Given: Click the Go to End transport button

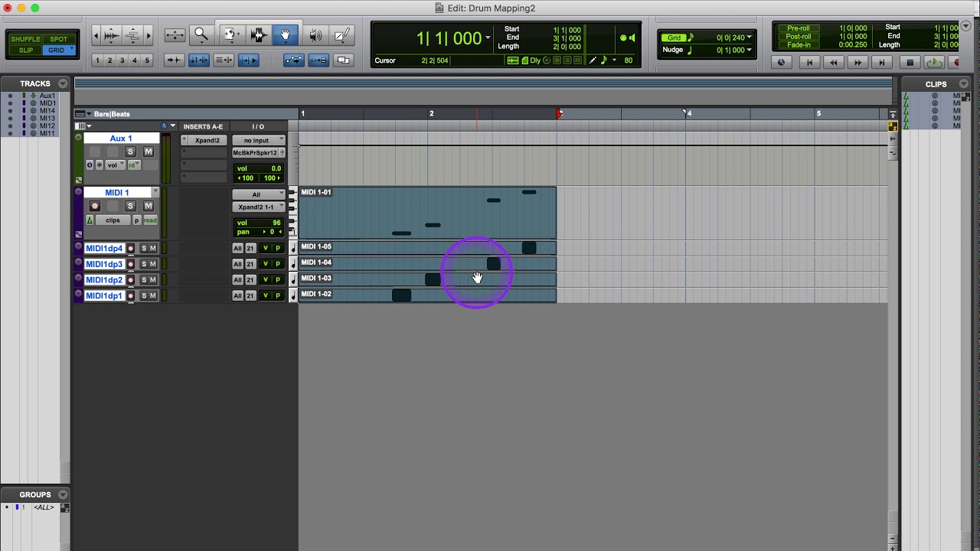Looking at the screenshot, I should click(882, 63).
